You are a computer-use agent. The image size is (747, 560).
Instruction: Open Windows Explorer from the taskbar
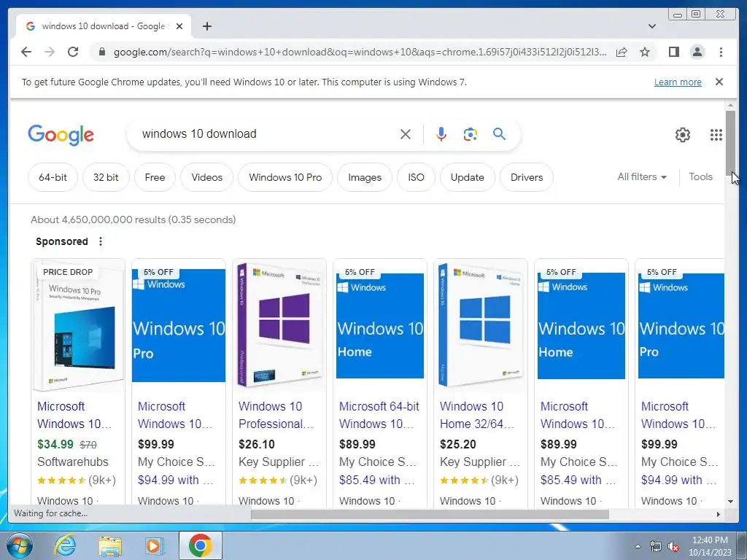point(110,545)
